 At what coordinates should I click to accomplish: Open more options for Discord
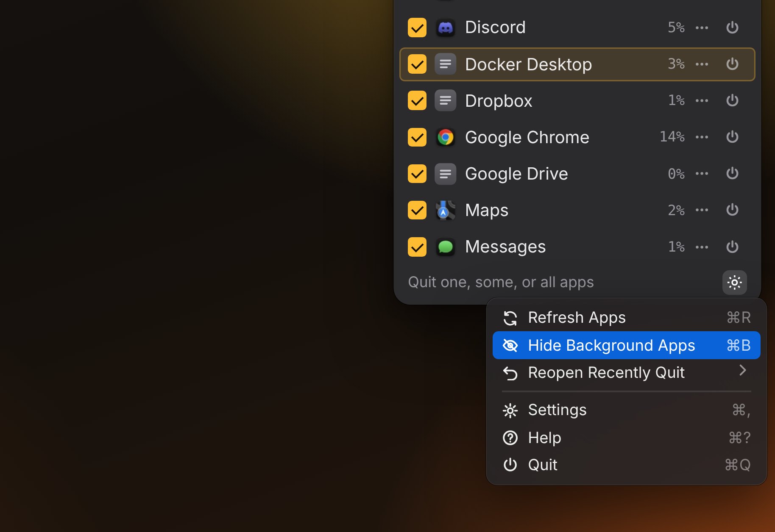point(702,28)
